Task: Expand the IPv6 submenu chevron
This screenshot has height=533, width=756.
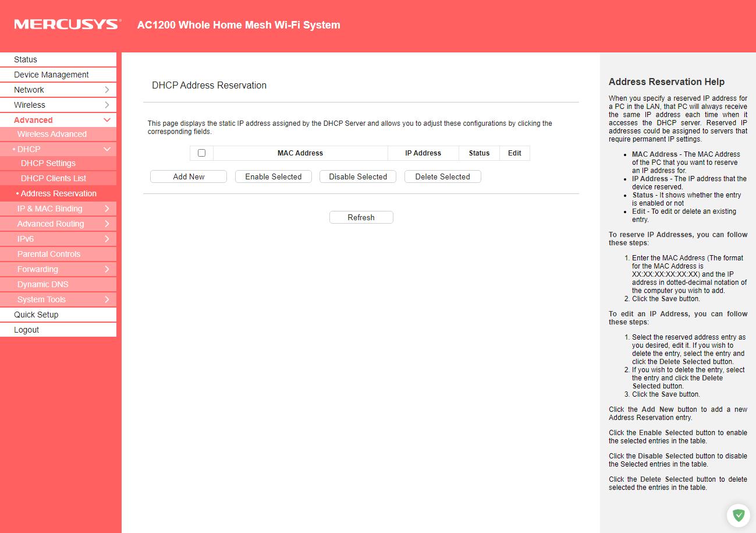Action: 107,239
